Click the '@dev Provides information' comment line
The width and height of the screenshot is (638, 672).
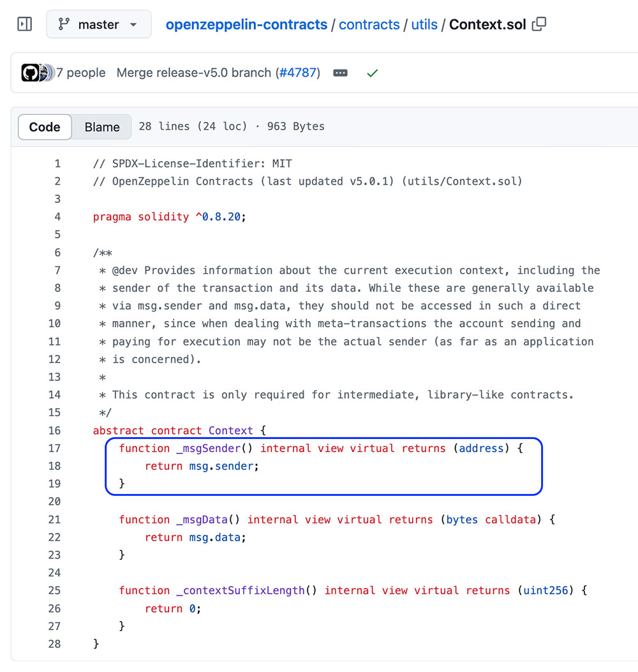click(x=349, y=271)
